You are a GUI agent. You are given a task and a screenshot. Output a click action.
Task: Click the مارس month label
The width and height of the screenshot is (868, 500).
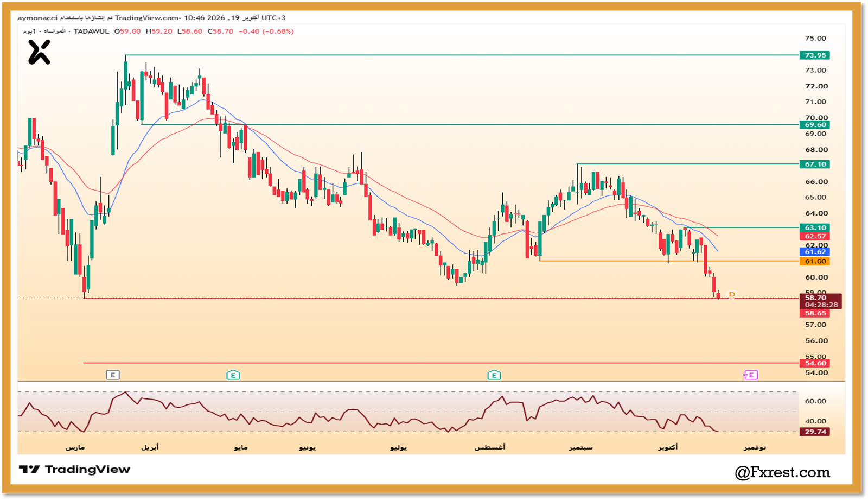coord(75,447)
